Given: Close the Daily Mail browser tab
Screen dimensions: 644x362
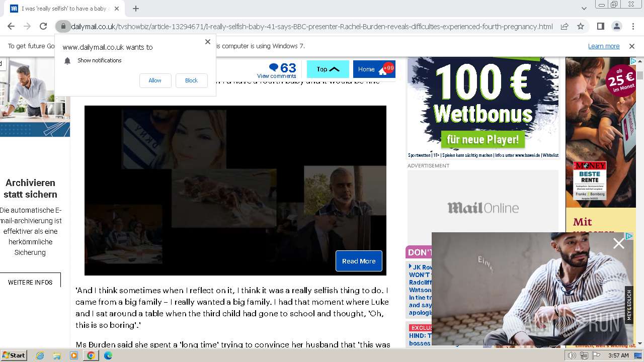Looking at the screenshot, I should 117,9.
